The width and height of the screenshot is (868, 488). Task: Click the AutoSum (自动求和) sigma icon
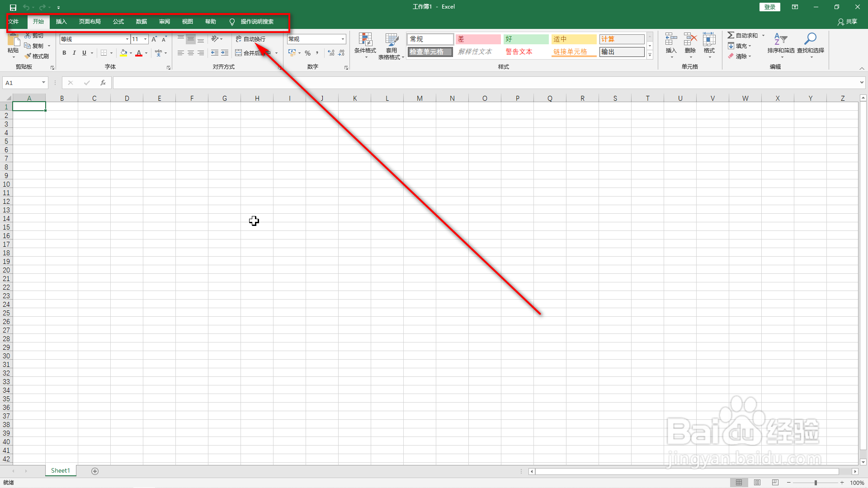[731, 35]
